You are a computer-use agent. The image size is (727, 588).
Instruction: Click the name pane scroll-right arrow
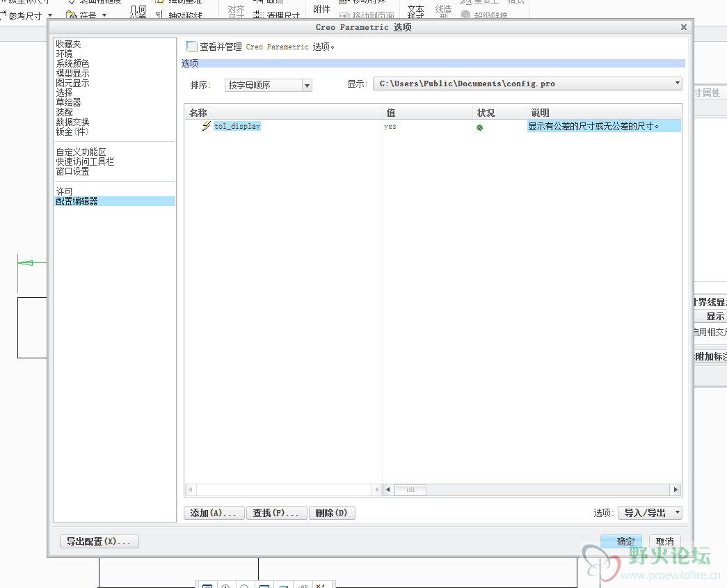[376, 489]
